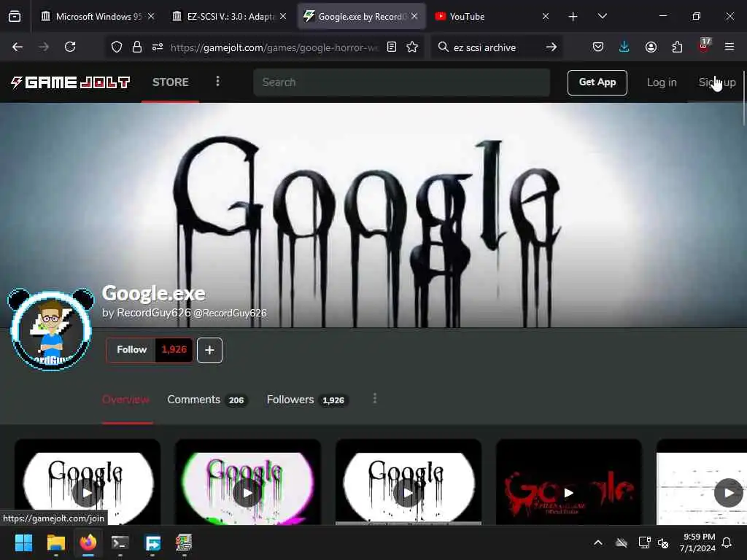Bookmark this page with star icon

pyautogui.click(x=413, y=47)
